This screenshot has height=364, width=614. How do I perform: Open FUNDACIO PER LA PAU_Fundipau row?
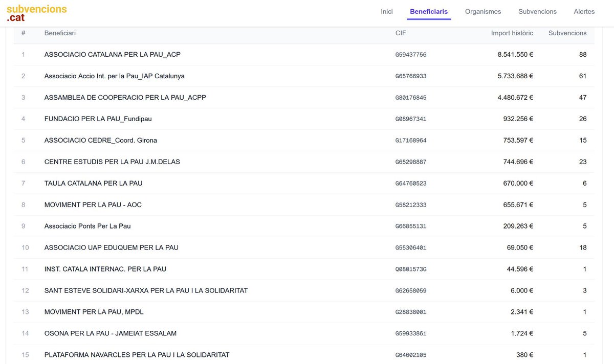304,119
